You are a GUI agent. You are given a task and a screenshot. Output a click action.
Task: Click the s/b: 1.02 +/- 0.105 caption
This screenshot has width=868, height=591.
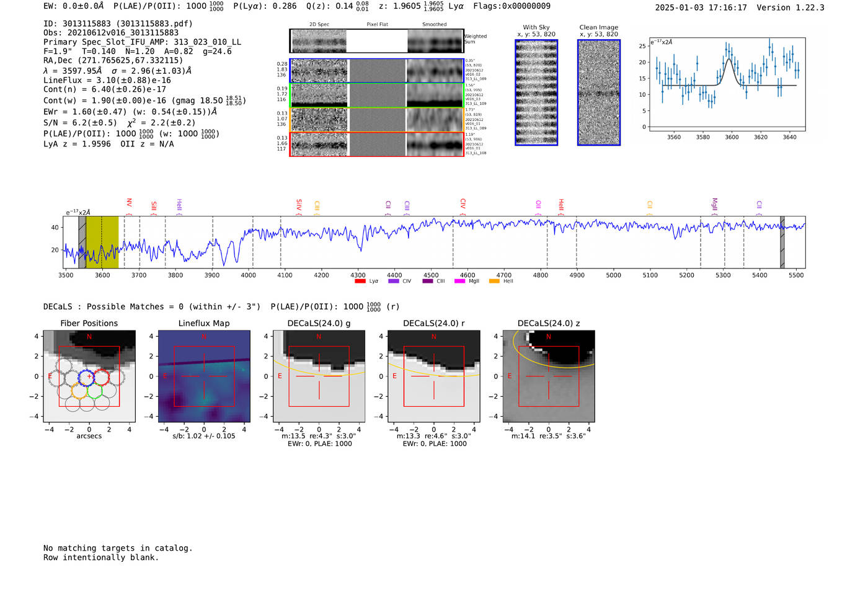(x=204, y=436)
